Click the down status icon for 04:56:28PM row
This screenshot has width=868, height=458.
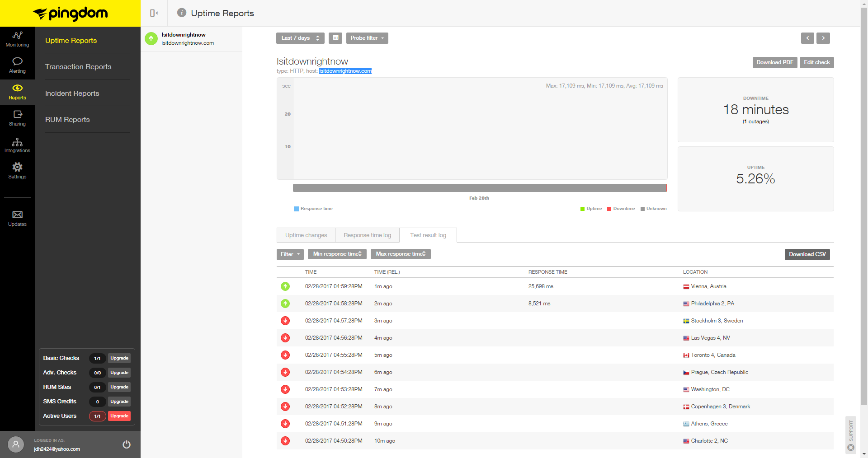coord(285,338)
